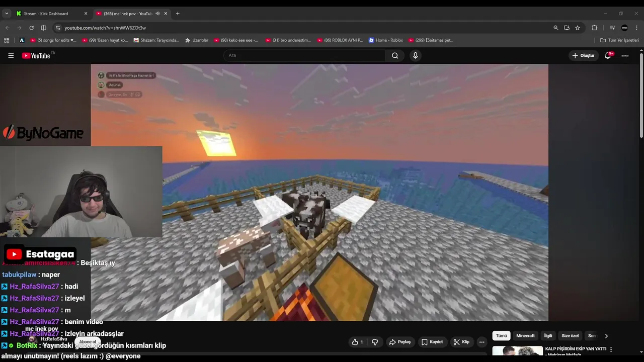Open Chrome profile avatar
644x362 pixels.
(x=624, y=28)
